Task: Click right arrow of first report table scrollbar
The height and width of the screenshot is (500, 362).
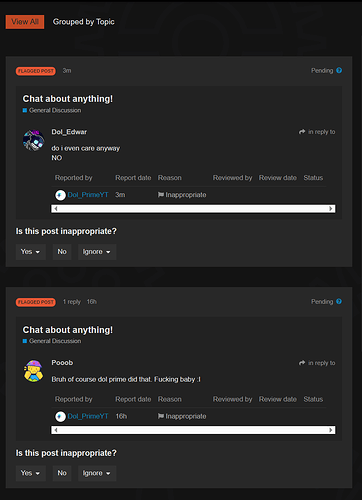Action: point(331,209)
